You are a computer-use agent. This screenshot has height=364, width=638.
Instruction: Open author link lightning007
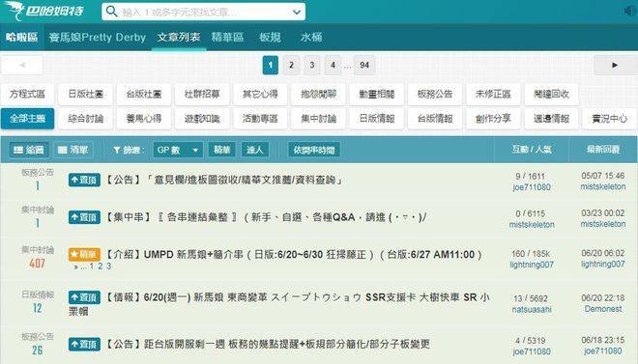[532, 265]
